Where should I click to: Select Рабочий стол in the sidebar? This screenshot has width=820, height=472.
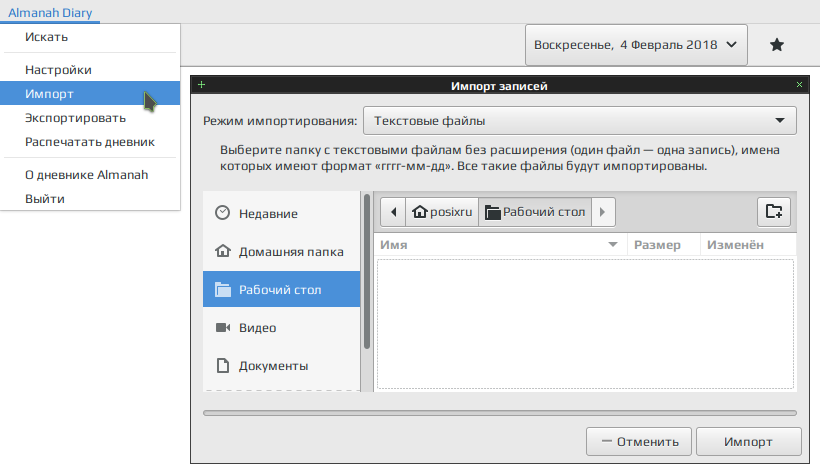[281, 289]
